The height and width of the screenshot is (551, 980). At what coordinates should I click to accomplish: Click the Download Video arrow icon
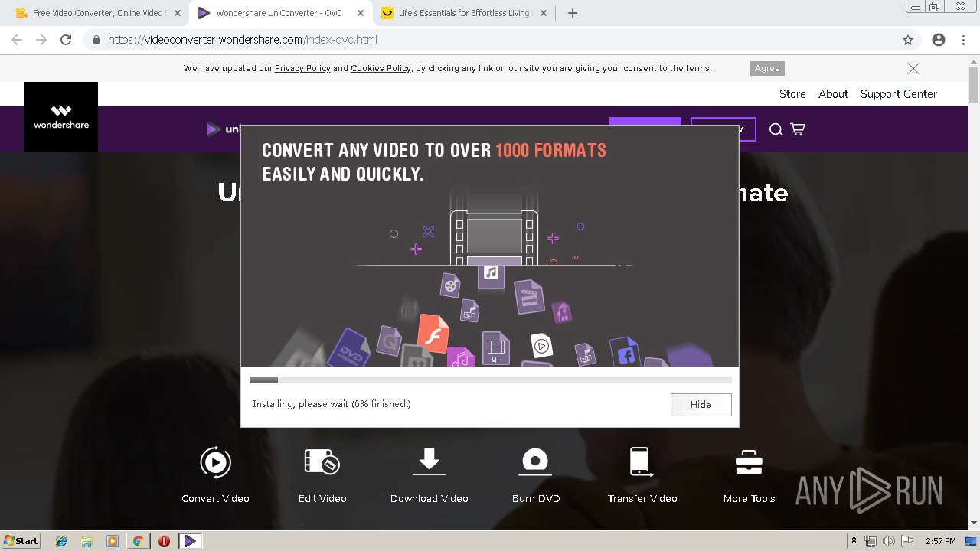[x=429, y=461]
